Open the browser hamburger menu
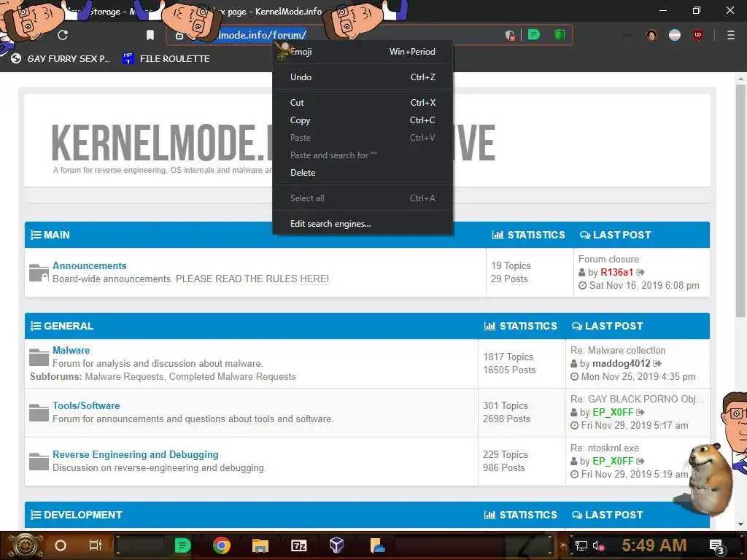This screenshot has width=747, height=560. pyautogui.click(x=730, y=35)
